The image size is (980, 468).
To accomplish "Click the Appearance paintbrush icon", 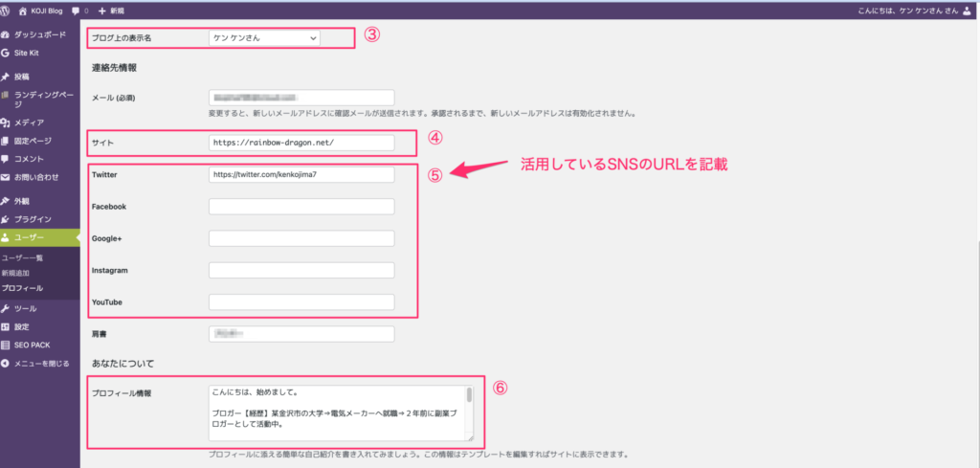I will pyautogui.click(x=5, y=201).
